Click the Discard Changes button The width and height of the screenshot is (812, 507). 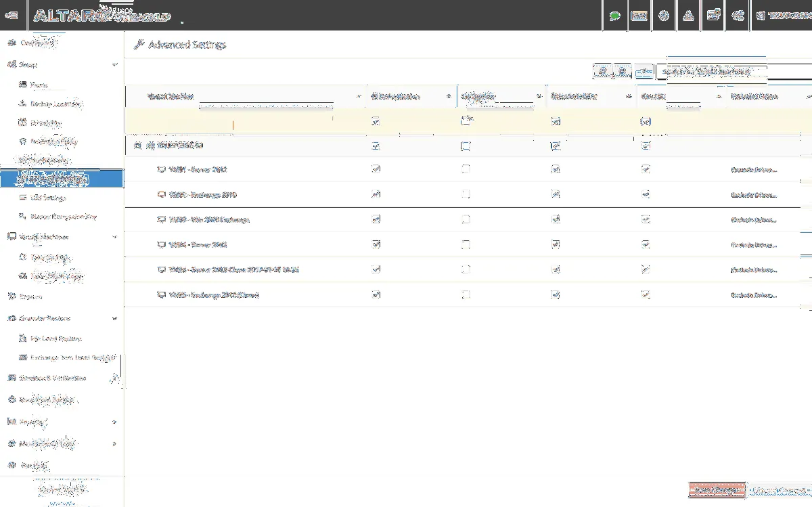point(780,490)
